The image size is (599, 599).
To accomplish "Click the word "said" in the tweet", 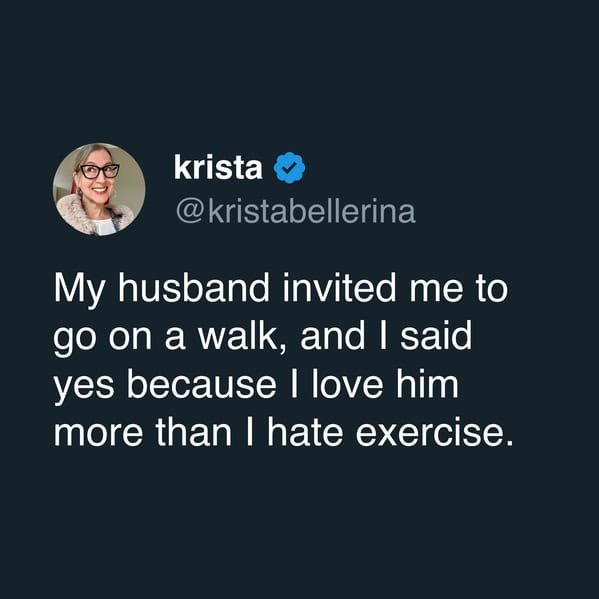I will coord(436,335).
